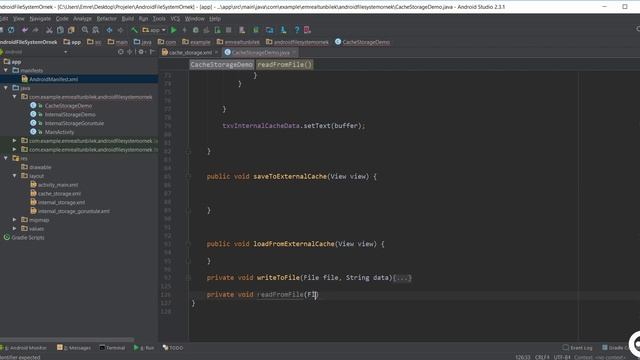Click the UTF-8 encoding indicator
Image resolution: width=640 pixels, height=360 pixels.
point(562,357)
